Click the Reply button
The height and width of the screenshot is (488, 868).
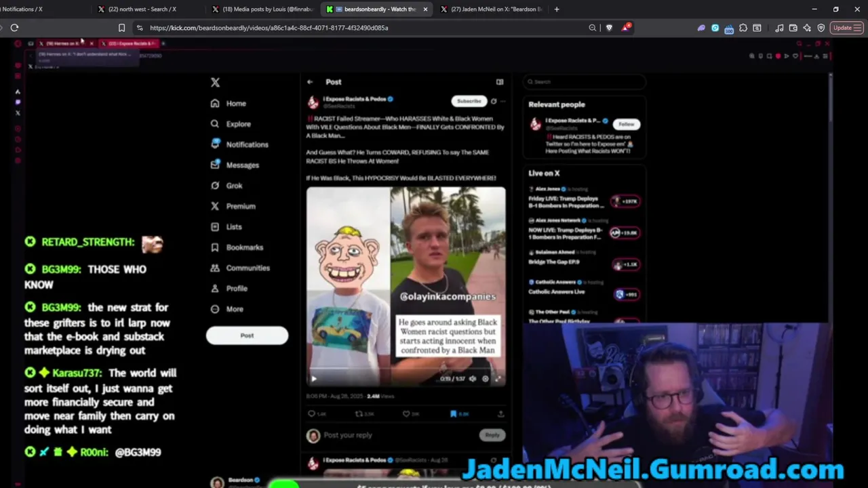(492, 435)
